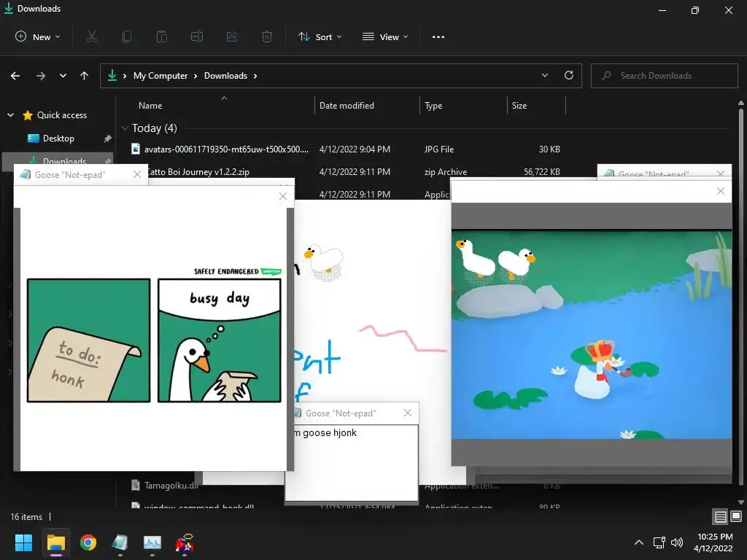The width and height of the screenshot is (747, 560).
Task: Open the See more ellipsis menu
Action: (438, 36)
